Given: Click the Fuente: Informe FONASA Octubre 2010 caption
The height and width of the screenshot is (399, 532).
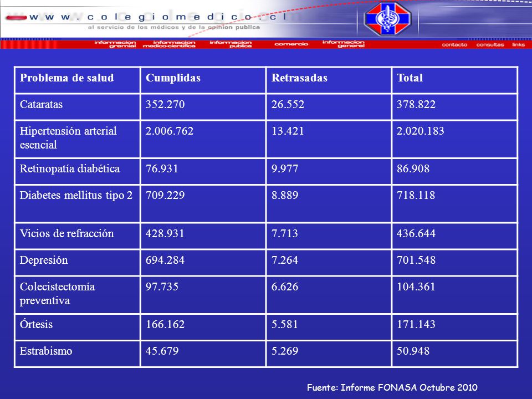Looking at the screenshot, I should click(392, 387).
